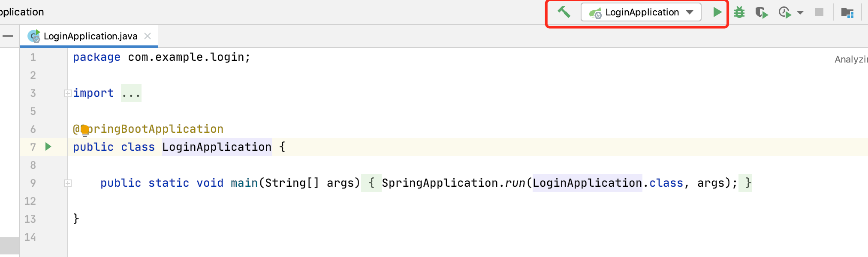Click the run gutter arrow on line 7
Viewport: 868px width, 257px height.
pos(48,146)
